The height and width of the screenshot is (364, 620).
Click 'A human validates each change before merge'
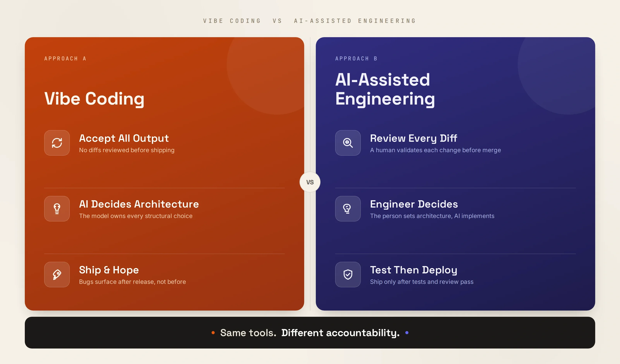click(436, 150)
